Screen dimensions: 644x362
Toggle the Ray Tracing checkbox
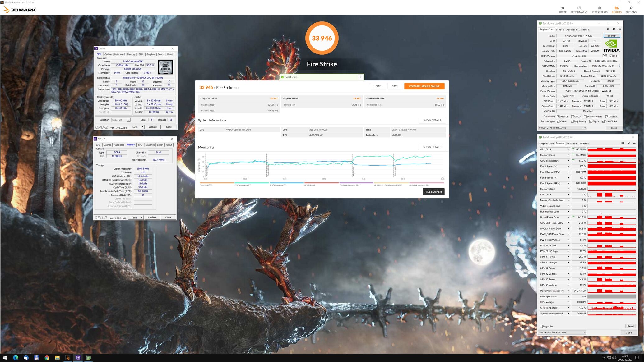pyautogui.click(x=572, y=121)
